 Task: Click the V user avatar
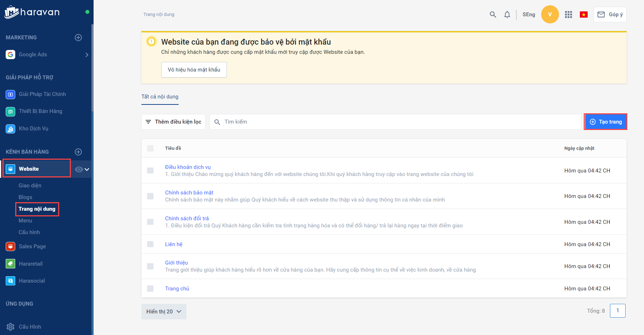coord(550,15)
